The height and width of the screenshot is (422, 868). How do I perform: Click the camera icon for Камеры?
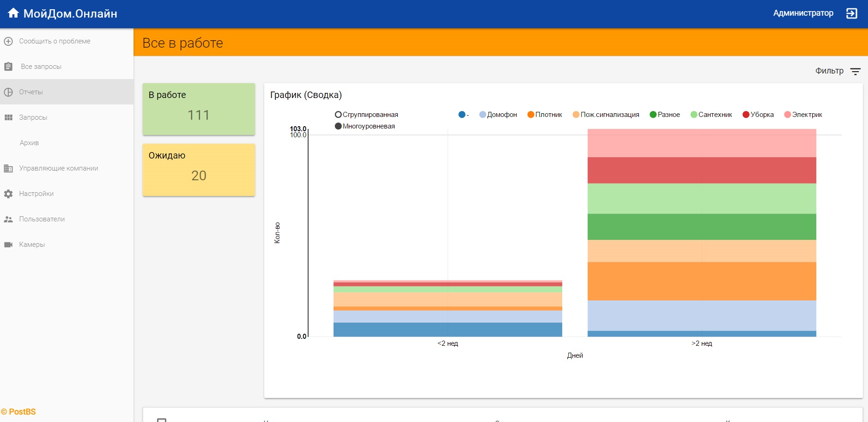point(8,245)
